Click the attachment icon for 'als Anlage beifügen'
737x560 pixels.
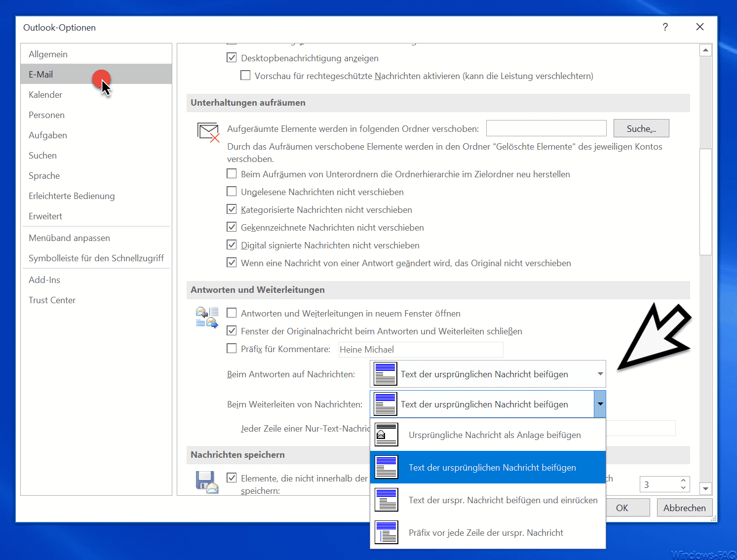(386, 435)
